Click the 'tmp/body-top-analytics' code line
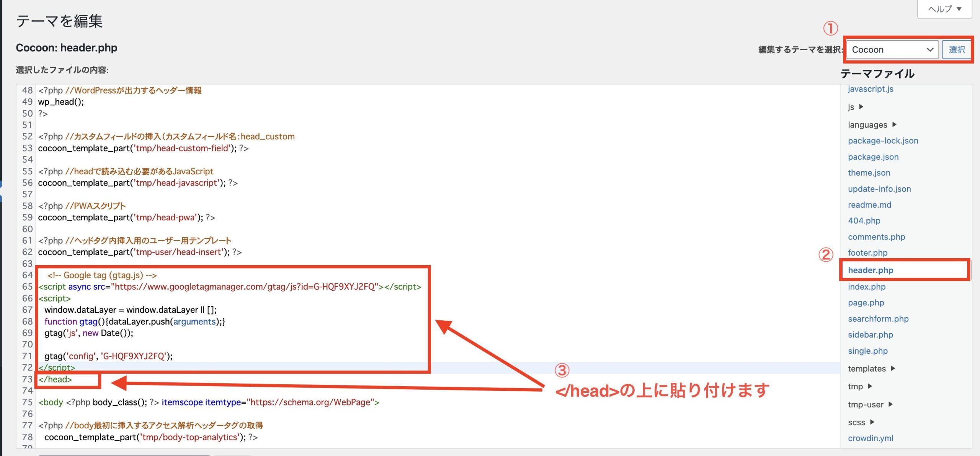 coord(151,437)
